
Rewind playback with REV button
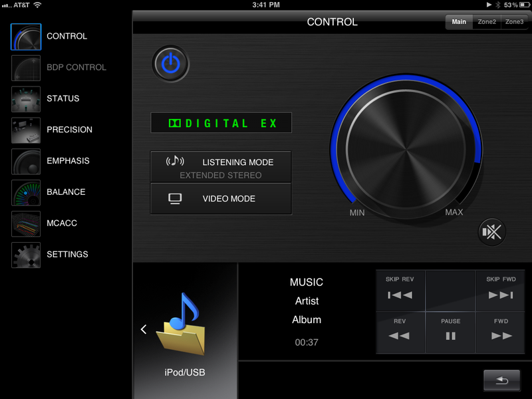pyautogui.click(x=400, y=332)
